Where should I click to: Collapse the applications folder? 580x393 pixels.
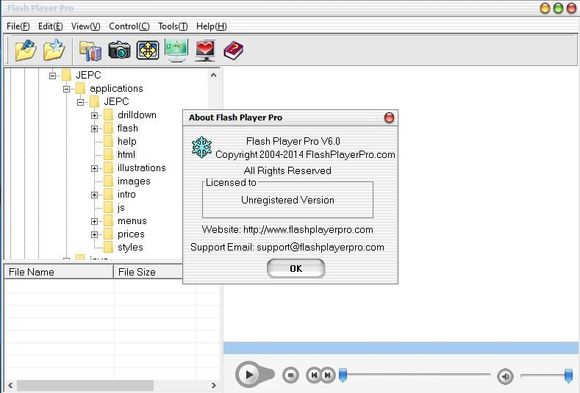(x=67, y=89)
